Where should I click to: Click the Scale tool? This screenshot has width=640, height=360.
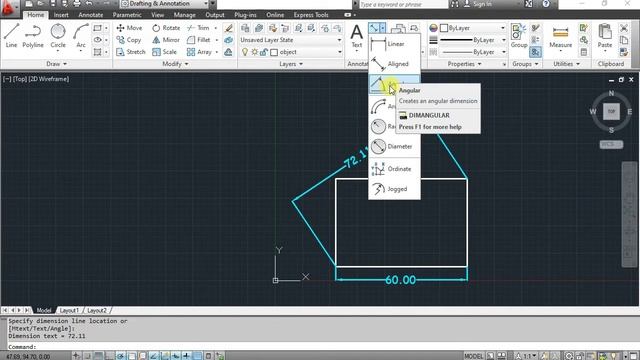click(164, 52)
